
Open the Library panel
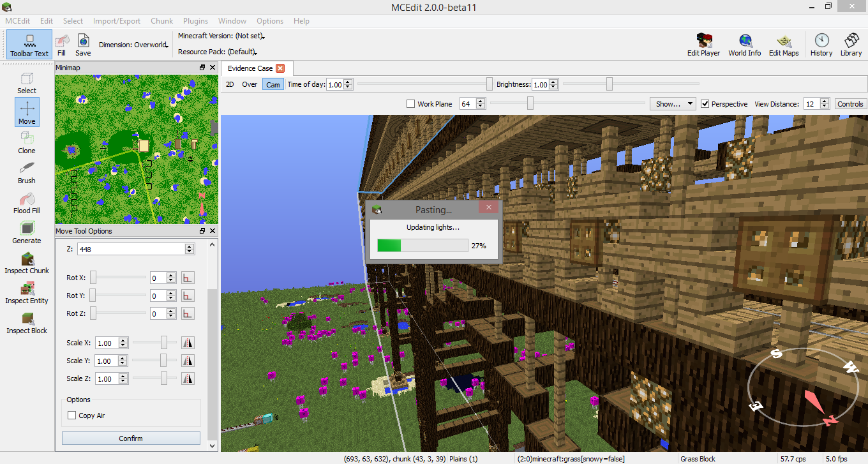(851, 45)
